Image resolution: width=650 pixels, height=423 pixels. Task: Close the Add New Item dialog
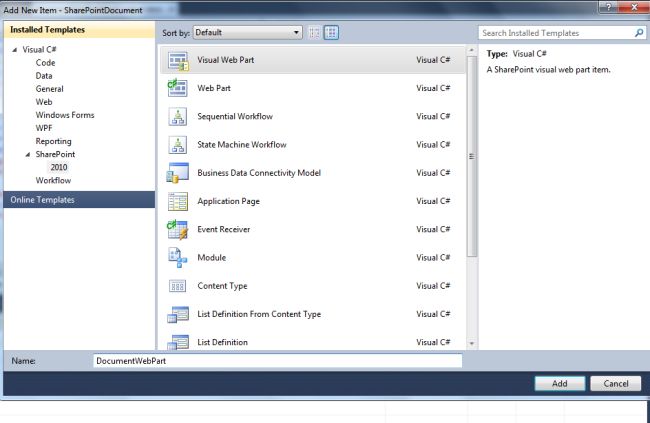tap(634, 7)
